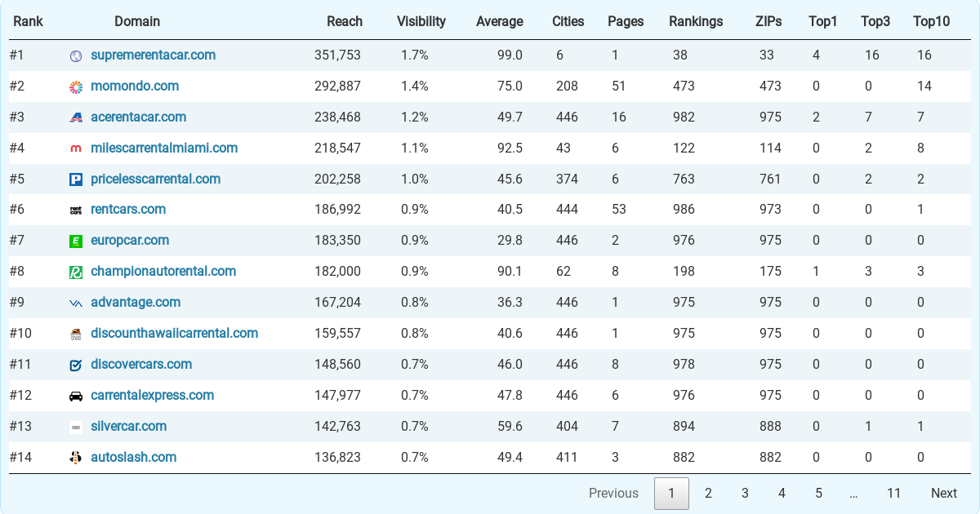Click the advantage.com favicon
980x514 pixels.
click(76, 302)
